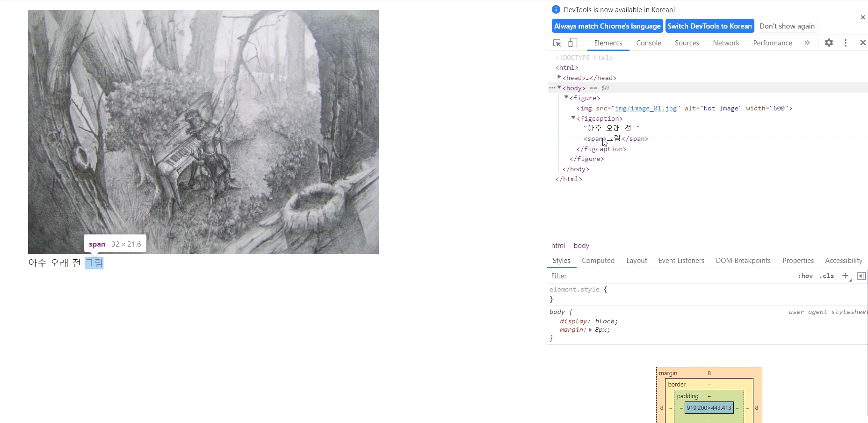Open the Accessibility pane tab
The image size is (868, 423).
point(844,261)
